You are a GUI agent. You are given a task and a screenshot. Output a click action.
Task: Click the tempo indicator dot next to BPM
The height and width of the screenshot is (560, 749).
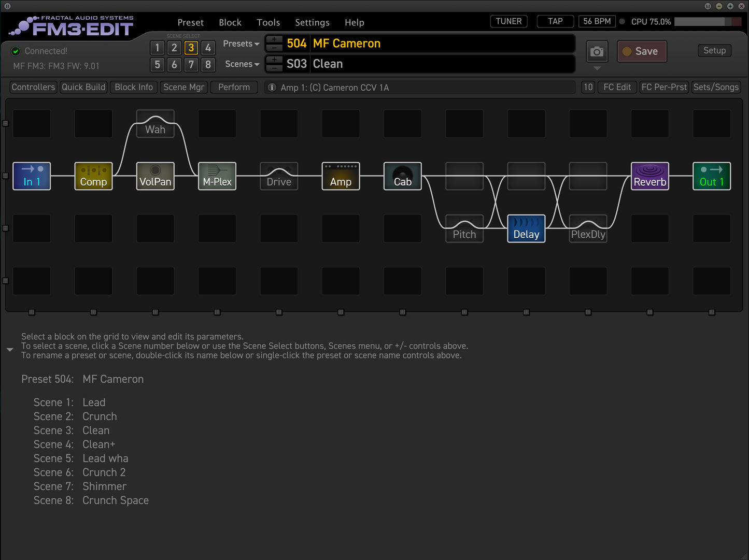coord(622,22)
